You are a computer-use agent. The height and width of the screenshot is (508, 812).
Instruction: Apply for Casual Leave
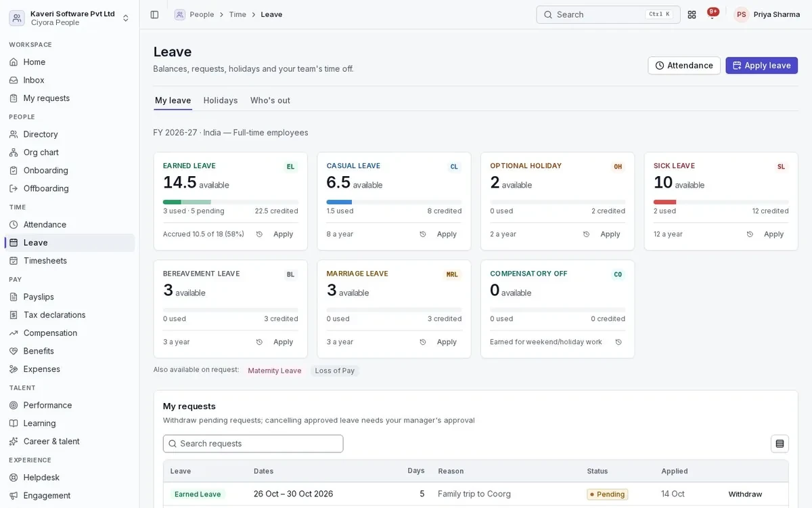(447, 234)
